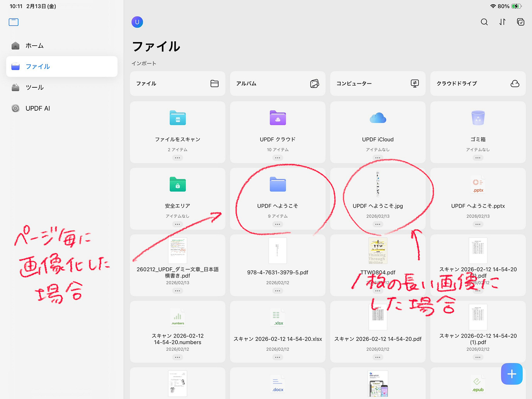This screenshot has width=532, height=399.
Task: Enter selection mode with the checkmark icon
Action: 521,22
